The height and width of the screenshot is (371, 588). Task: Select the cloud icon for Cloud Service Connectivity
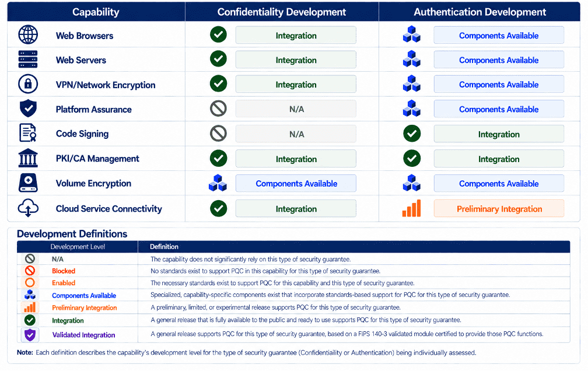pos(28,208)
